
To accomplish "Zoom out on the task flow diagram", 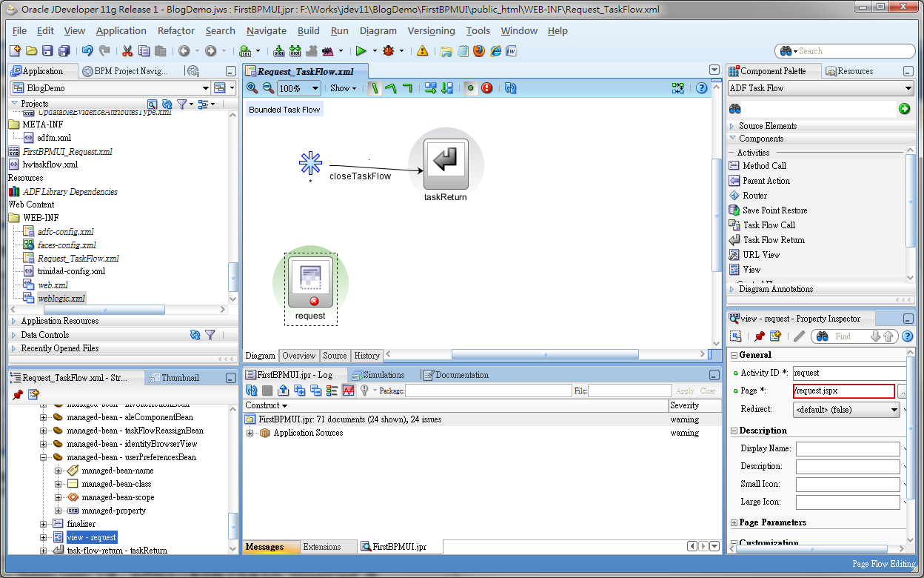I will point(268,87).
